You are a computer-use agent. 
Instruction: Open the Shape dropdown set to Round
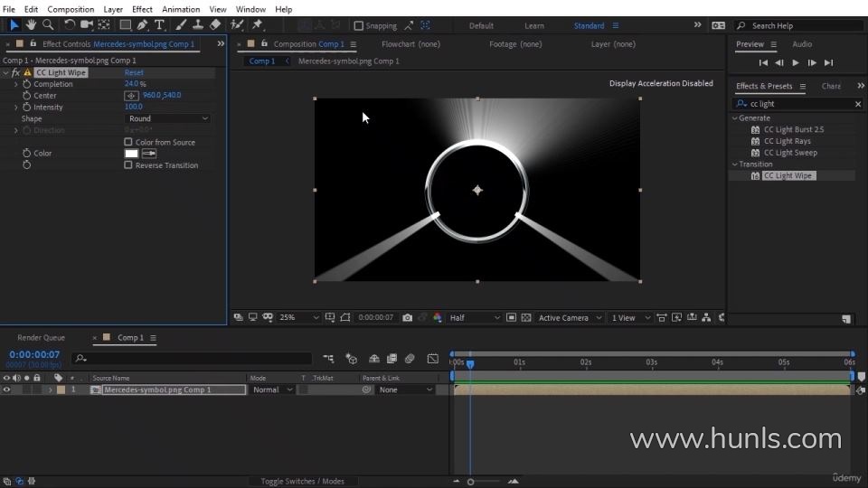167,118
